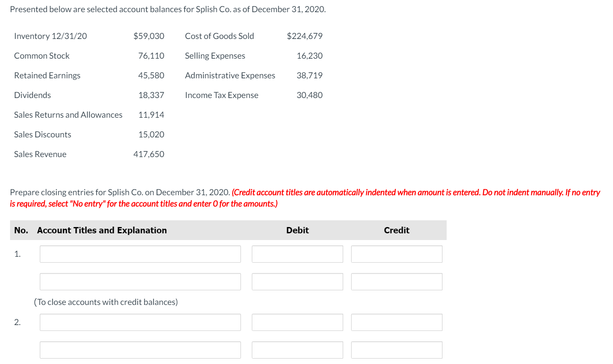
Task: Click the debit field on entry 2's second line
Action: (x=297, y=350)
